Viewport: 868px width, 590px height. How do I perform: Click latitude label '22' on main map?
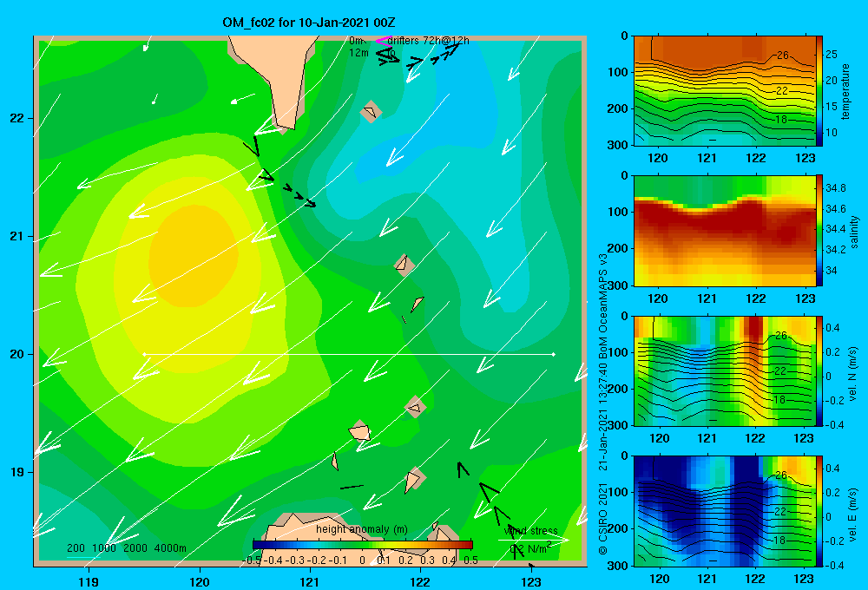point(17,119)
